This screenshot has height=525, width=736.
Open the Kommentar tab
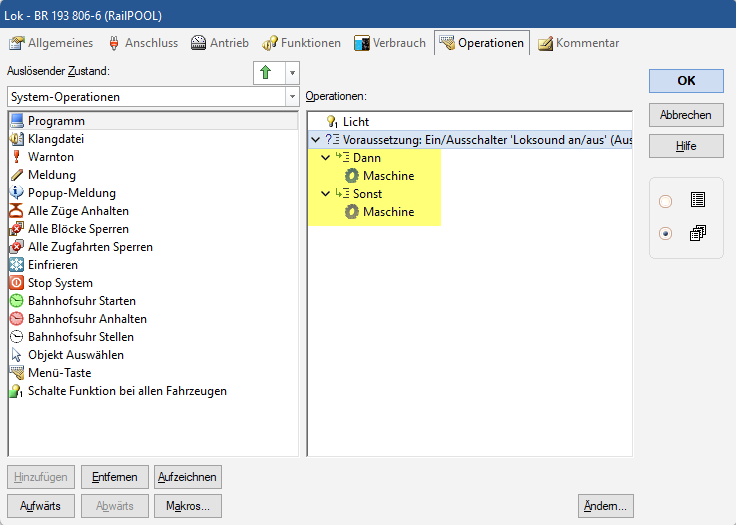click(x=578, y=43)
